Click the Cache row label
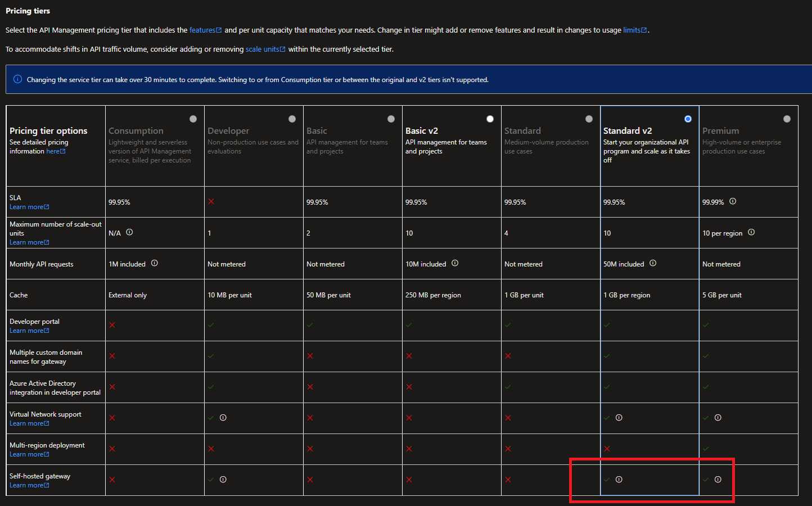Screen dimensions: 812x506 pos(19,295)
